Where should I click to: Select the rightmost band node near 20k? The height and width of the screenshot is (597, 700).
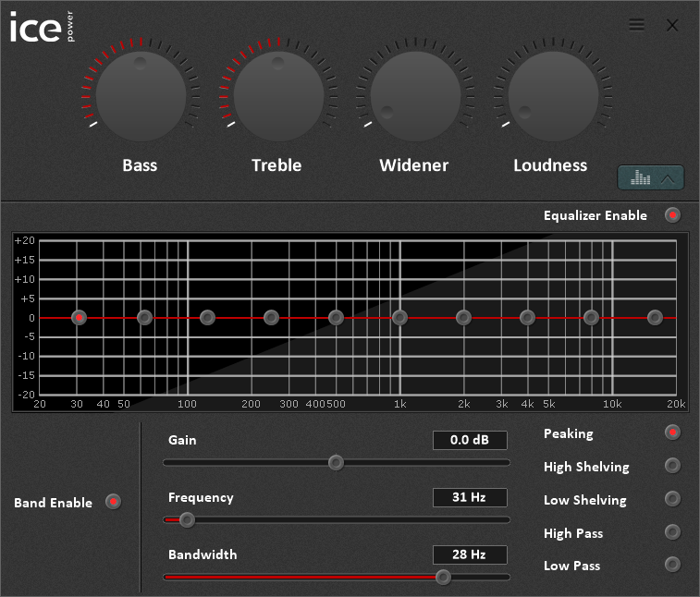coord(655,317)
